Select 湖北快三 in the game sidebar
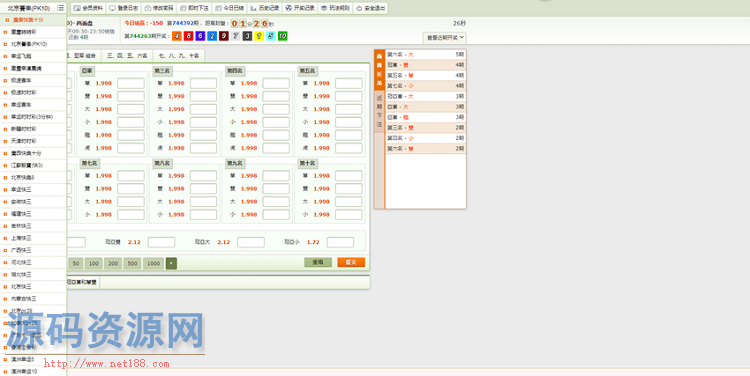 (x=33, y=275)
